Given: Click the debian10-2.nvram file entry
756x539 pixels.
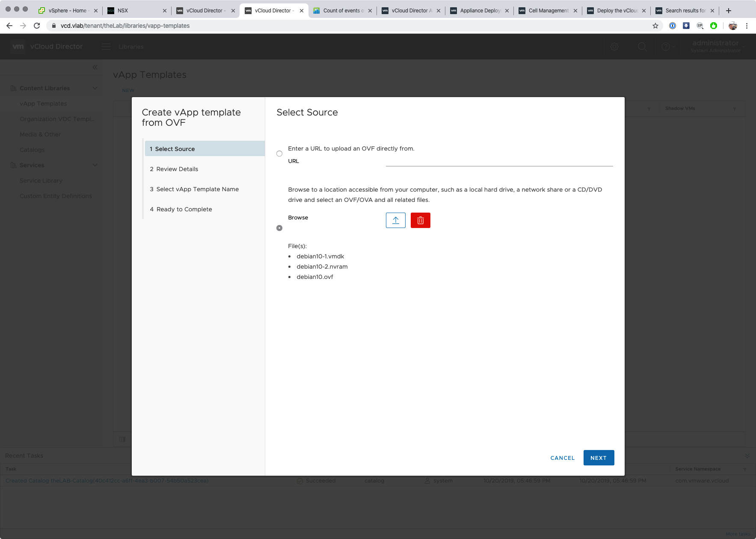Looking at the screenshot, I should pyautogui.click(x=322, y=267).
